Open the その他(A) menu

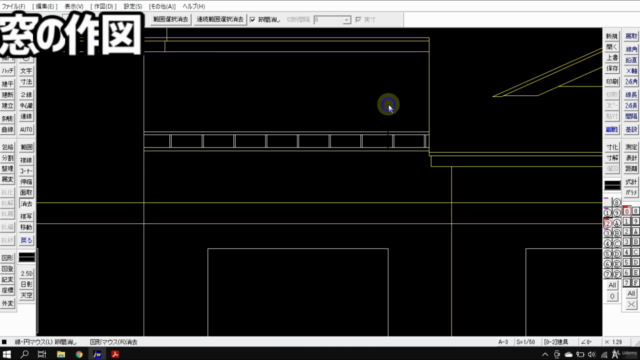click(x=162, y=7)
